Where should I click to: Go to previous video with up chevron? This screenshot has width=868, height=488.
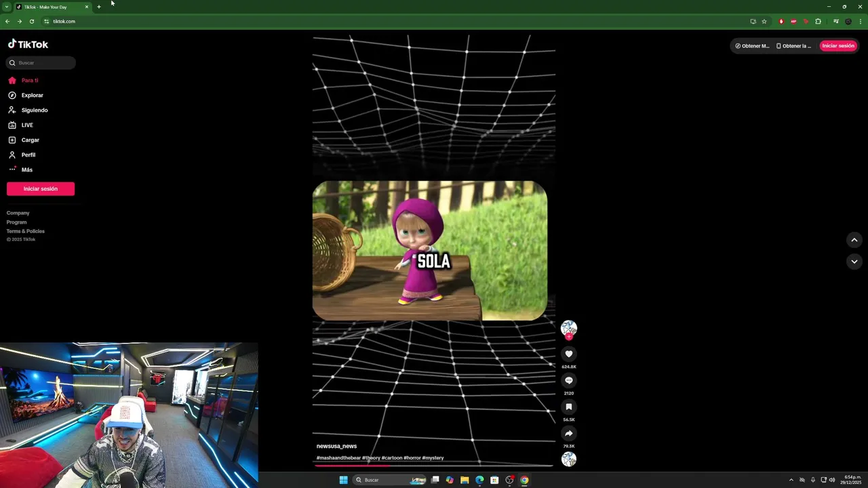[854, 240]
